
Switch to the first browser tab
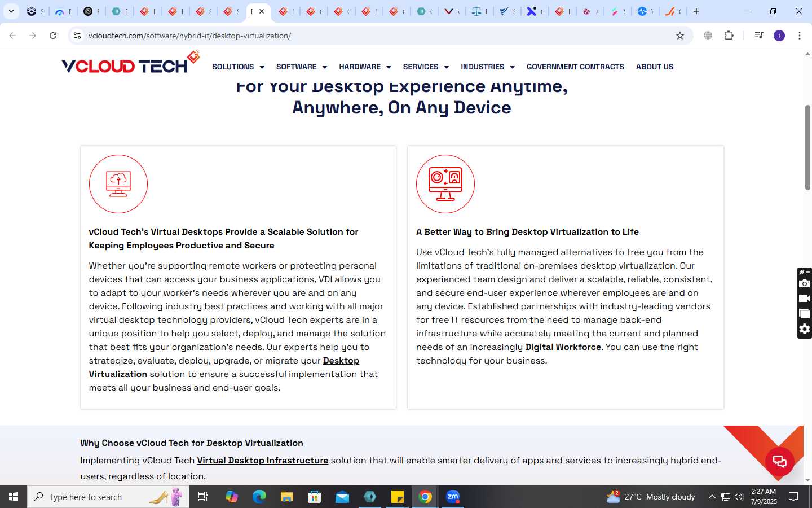click(x=34, y=11)
